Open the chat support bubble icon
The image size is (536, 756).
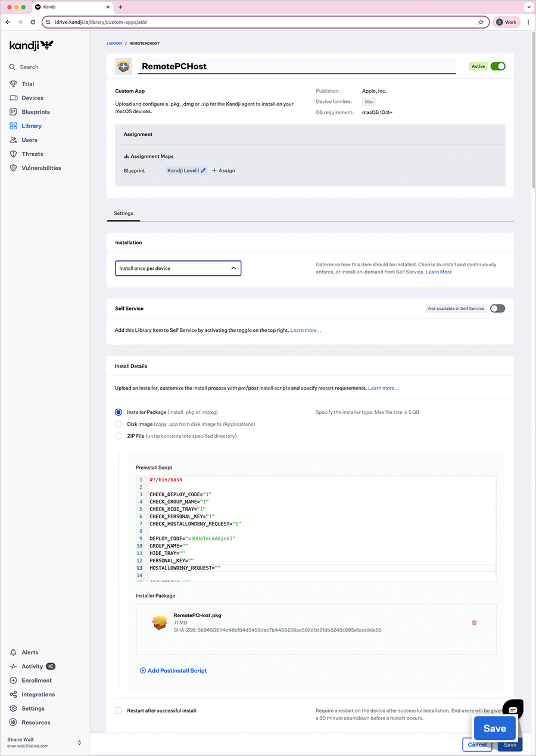[513, 710]
